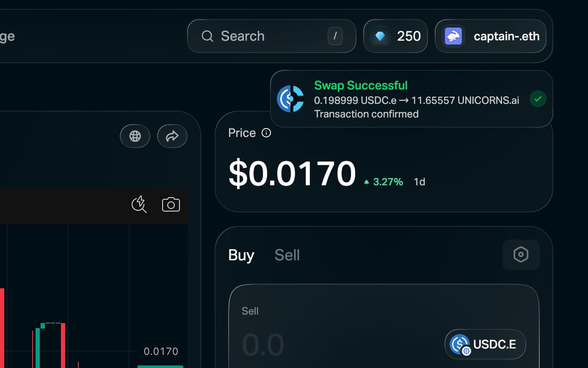Click the chart quick search lightning icon
The height and width of the screenshot is (368, 588).
(x=139, y=204)
